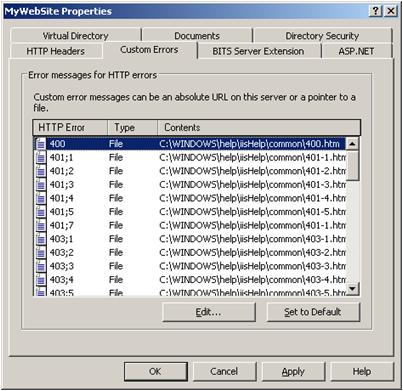Viewport: 403px width, 391px height.
Task: Select the file icon for error 403;4
Action: (x=41, y=280)
